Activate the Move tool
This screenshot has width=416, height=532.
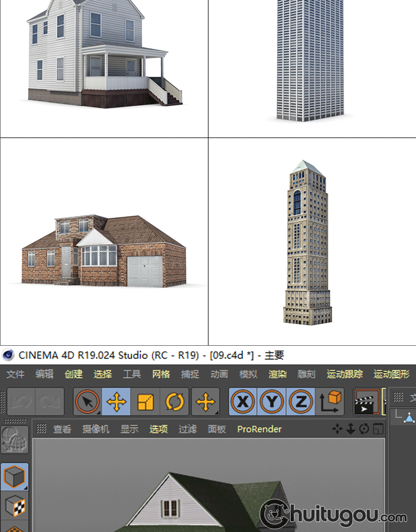[116, 402]
